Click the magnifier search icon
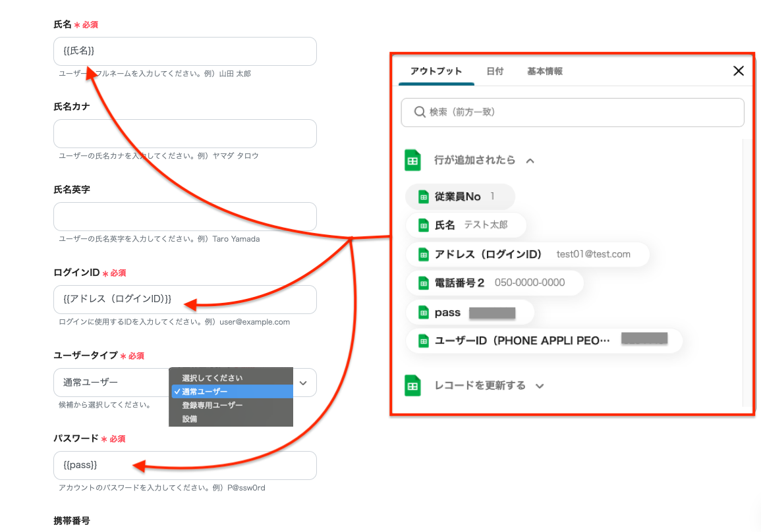The width and height of the screenshot is (761, 532). (x=419, y=112)
